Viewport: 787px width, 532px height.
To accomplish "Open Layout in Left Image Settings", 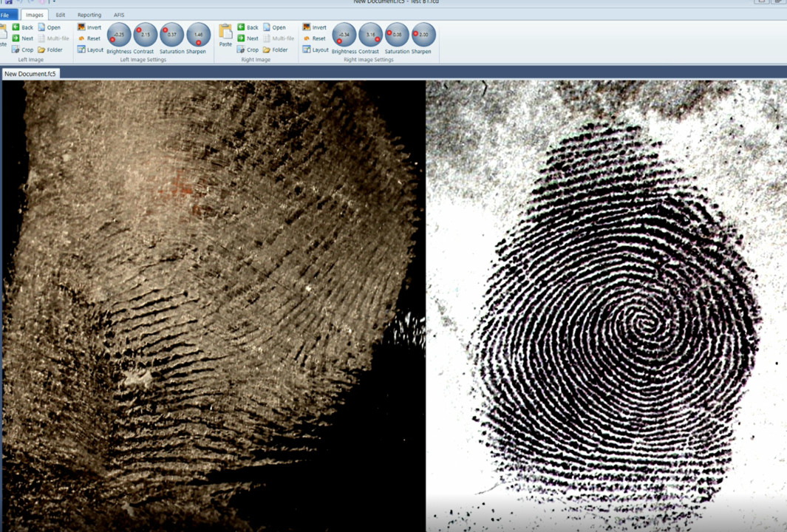I will pos(90,50).
